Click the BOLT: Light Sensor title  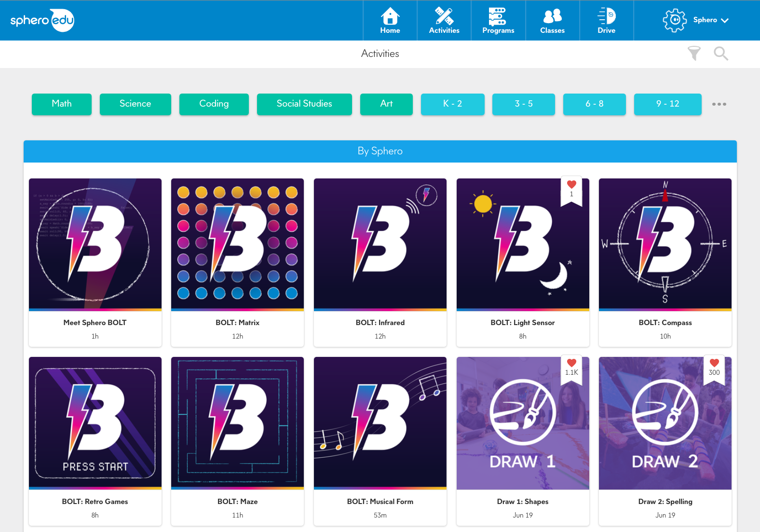pos(523,323)
